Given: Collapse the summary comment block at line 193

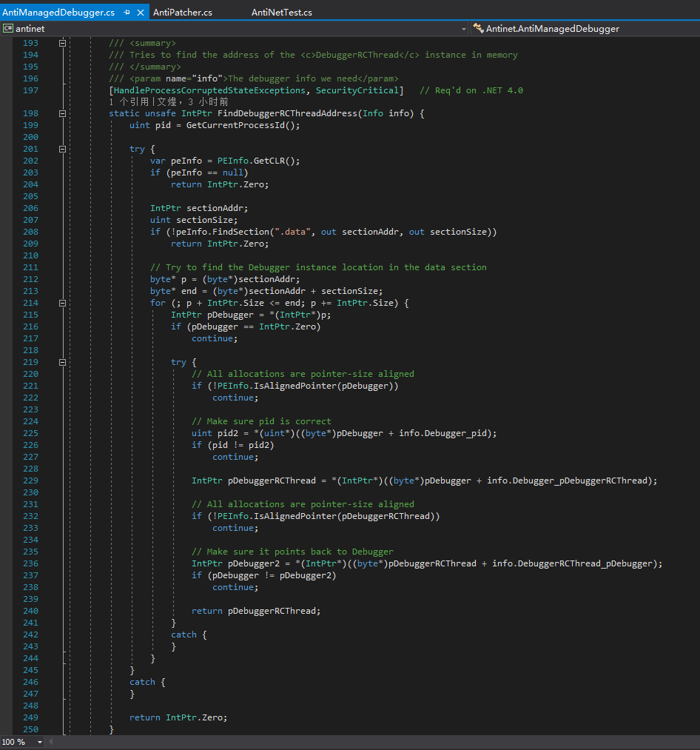Looking at the screenshot, I should click(63, 43).
